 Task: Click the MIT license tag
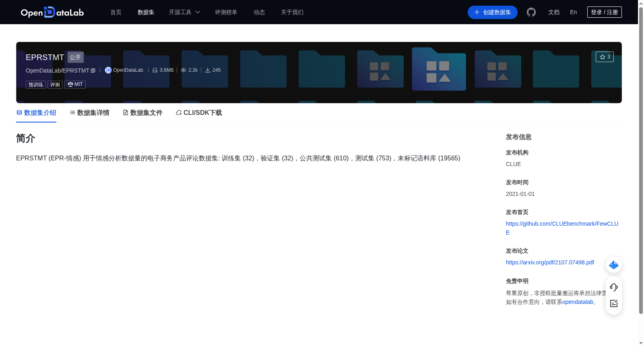[75, 85]
